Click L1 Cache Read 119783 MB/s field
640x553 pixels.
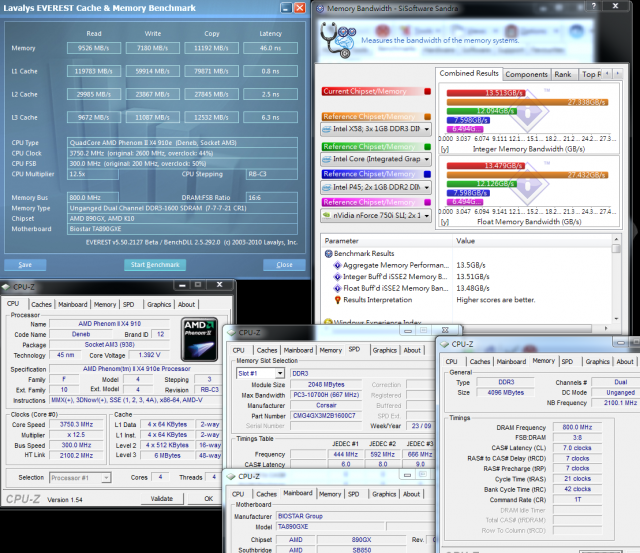coord(94,71)
